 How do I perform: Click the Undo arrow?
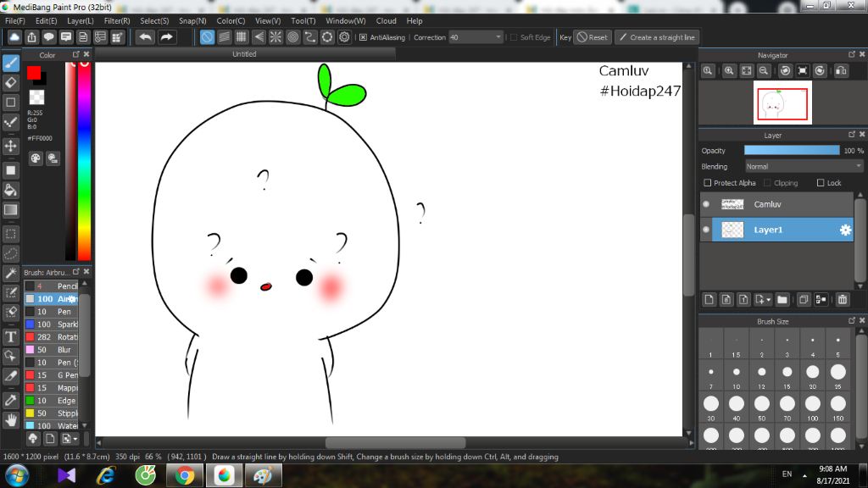pos(146,37)
